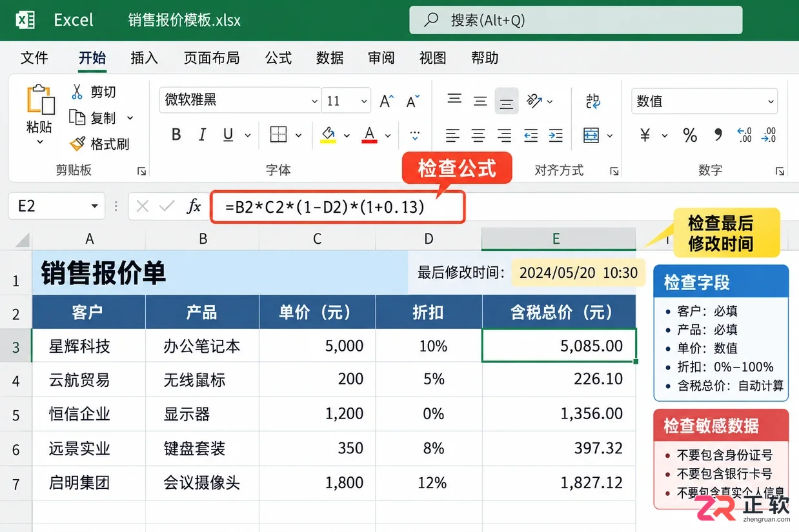Expand the 复制 dropdown arrow

click(130, 118)
